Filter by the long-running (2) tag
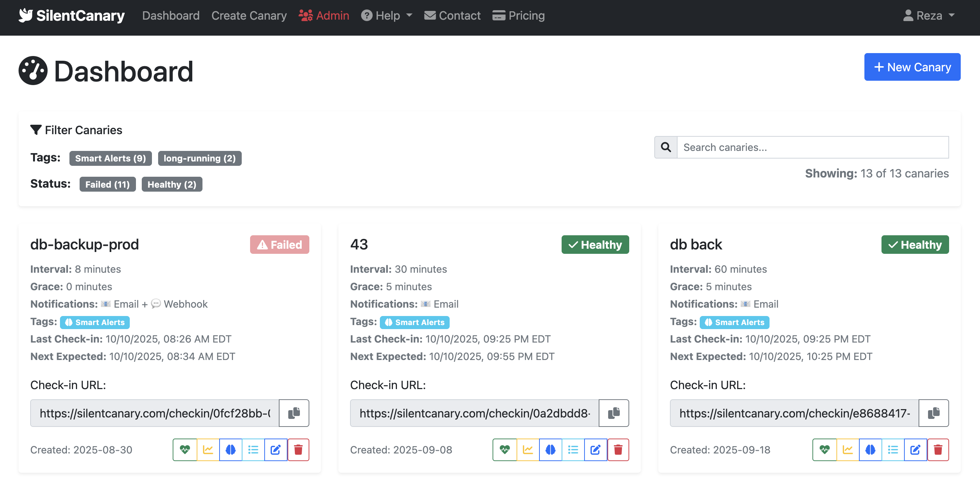980x480 pixels. pyautogui.click(x=200, y=158)
